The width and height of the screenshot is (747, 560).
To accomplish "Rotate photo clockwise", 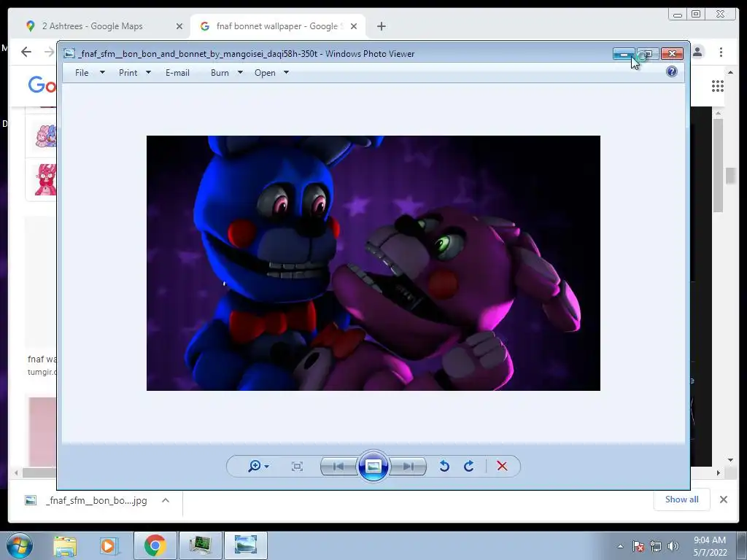I will (x=469, y=466).
